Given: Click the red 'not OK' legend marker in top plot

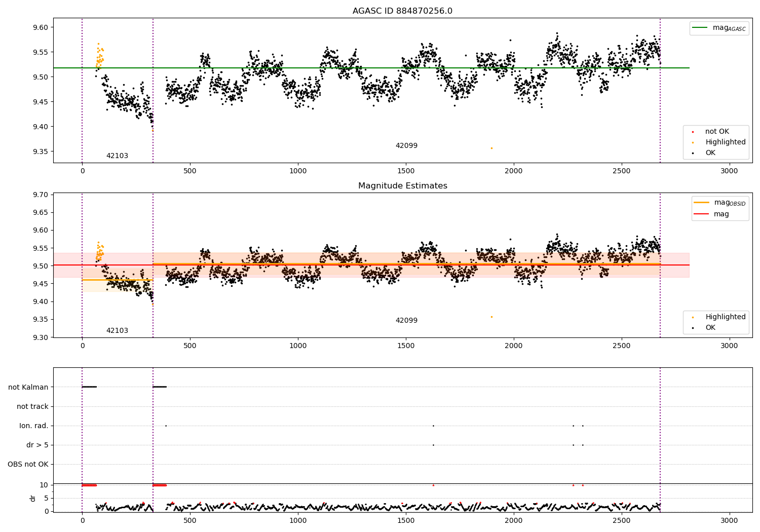Looking at the screenshot, I should (693, 132).
